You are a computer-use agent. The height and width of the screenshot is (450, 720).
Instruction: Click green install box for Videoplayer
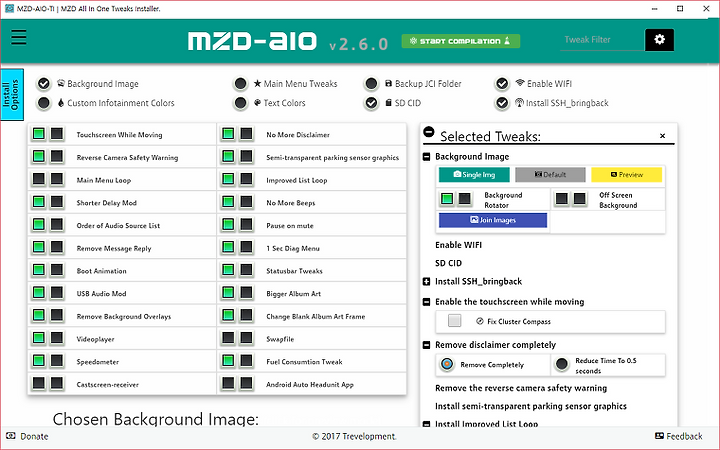[39, 338]
